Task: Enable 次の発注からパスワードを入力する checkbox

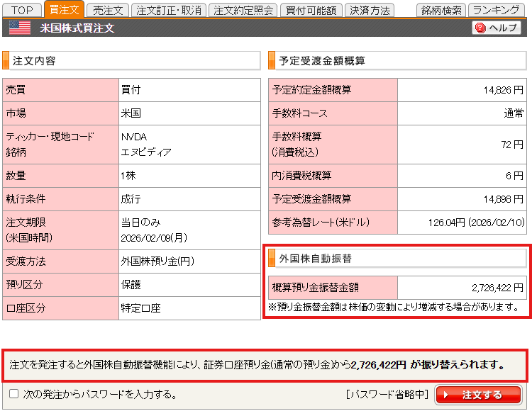Action: [13, 394]
